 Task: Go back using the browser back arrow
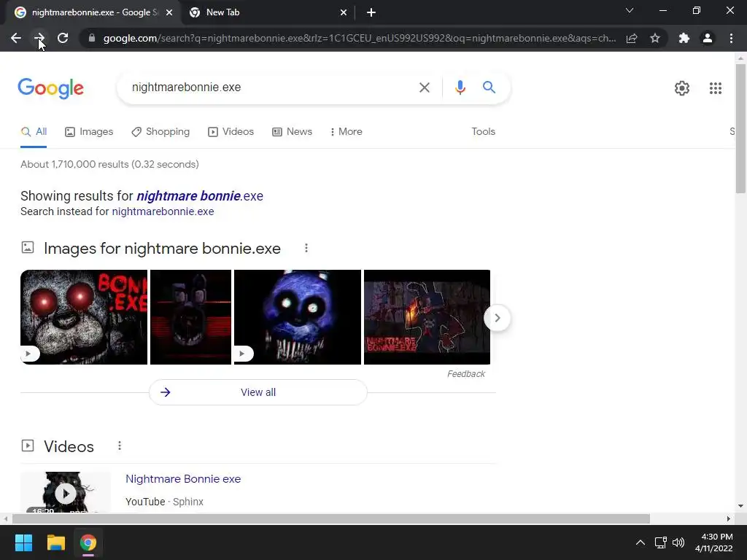(16, 38)
